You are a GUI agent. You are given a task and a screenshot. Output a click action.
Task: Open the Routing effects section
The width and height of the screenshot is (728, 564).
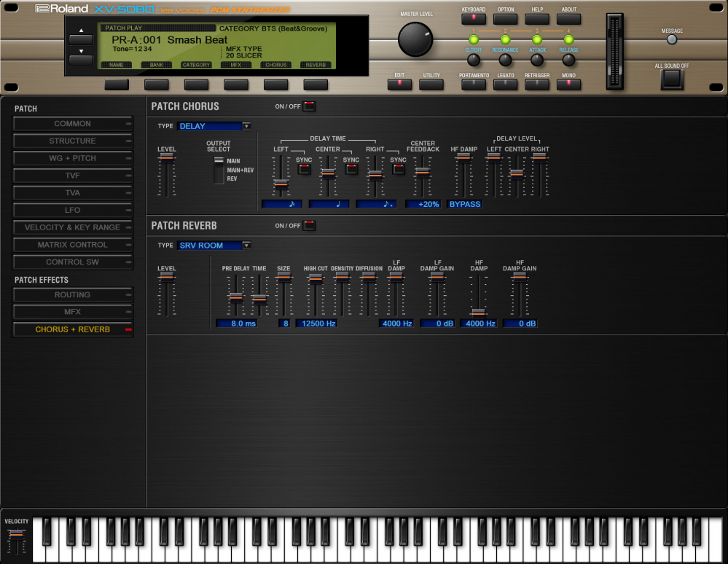73,295
